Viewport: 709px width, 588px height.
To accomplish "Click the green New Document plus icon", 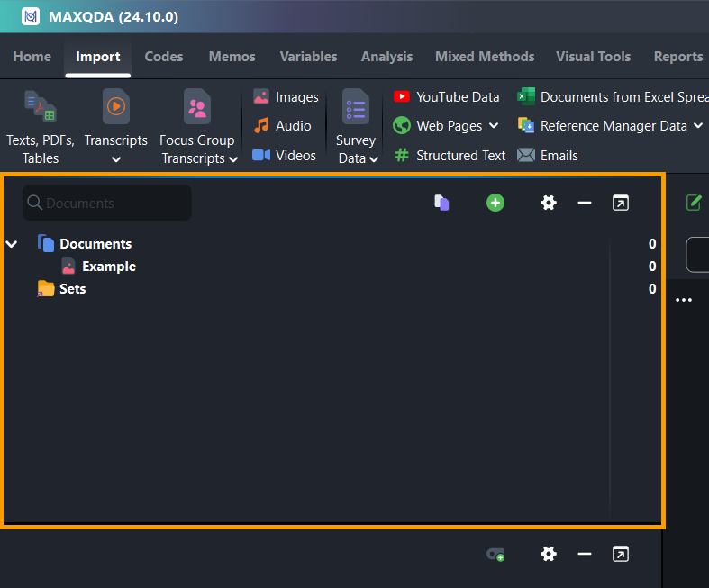I will [x=495, y=203].
